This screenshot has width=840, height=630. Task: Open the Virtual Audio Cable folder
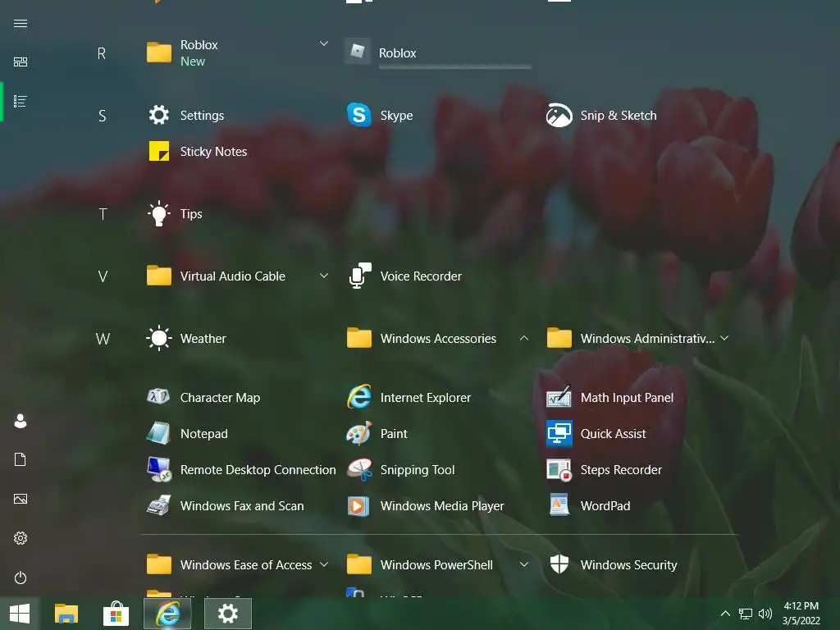click(x=217, y=276)
